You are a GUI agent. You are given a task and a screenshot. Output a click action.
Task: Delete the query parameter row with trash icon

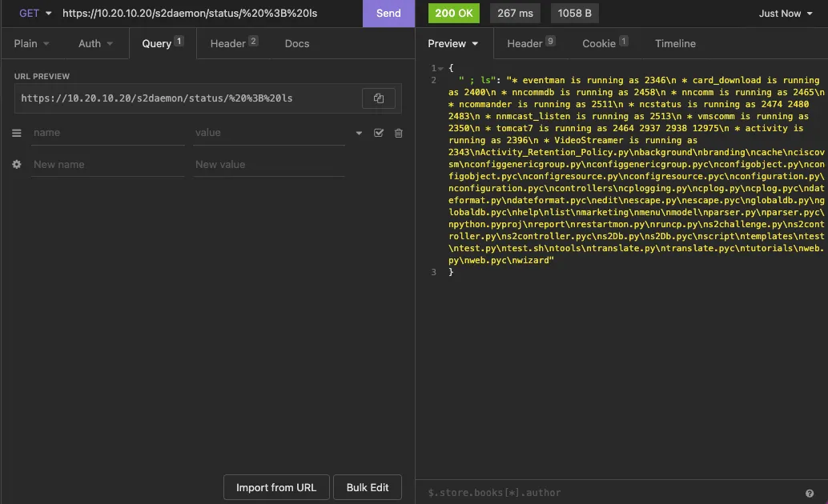click(398, 133)
